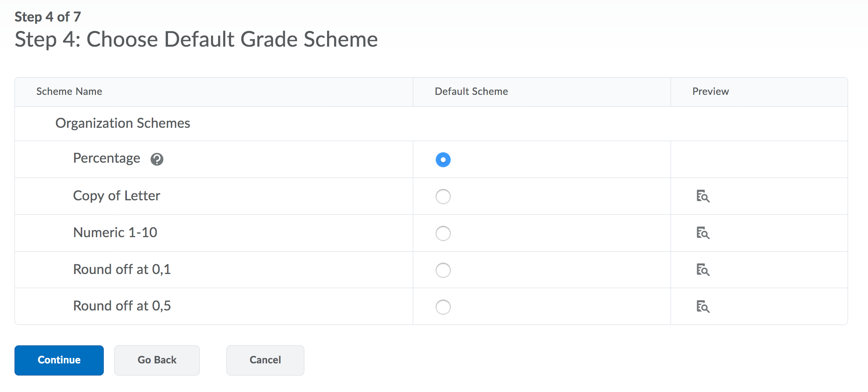Click the Go Back button

click(157, 360)
